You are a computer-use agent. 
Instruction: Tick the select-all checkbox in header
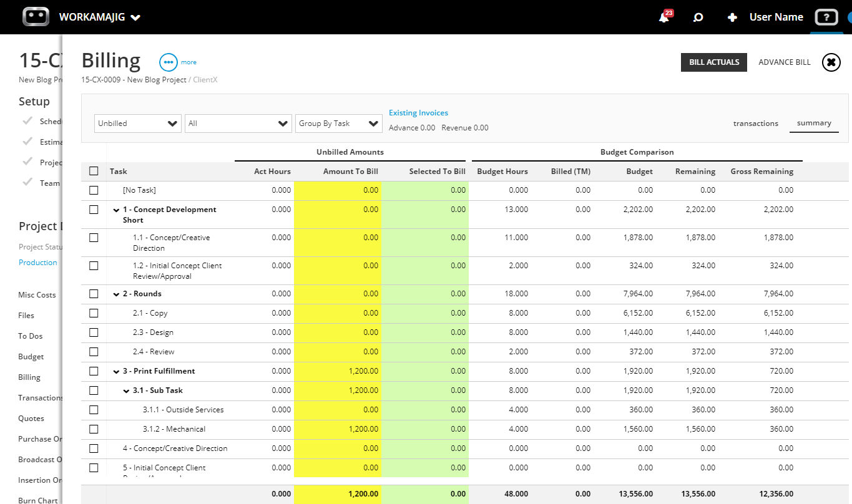[x=94, y=171]
